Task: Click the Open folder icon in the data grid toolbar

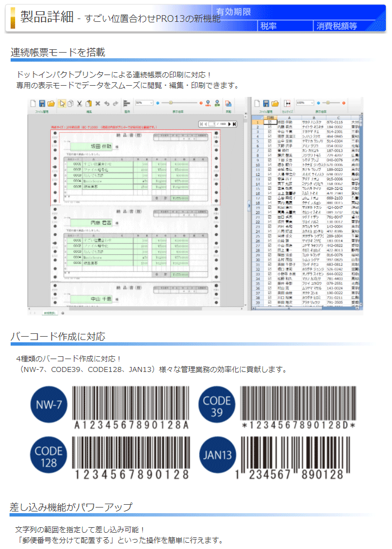Action: (x=275, y=103)
